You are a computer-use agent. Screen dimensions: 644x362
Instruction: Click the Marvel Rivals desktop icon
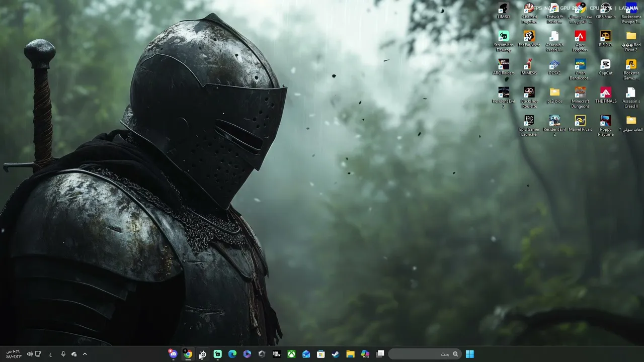[580, 124]
